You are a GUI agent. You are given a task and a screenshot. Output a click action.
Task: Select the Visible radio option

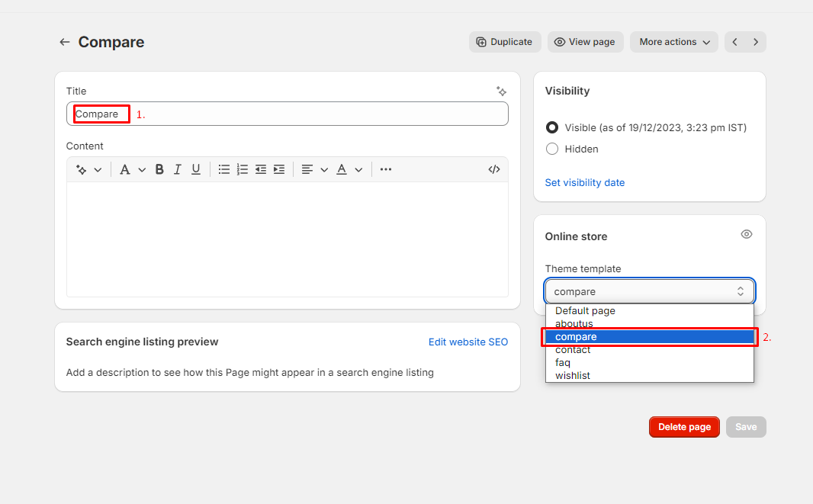552,127
